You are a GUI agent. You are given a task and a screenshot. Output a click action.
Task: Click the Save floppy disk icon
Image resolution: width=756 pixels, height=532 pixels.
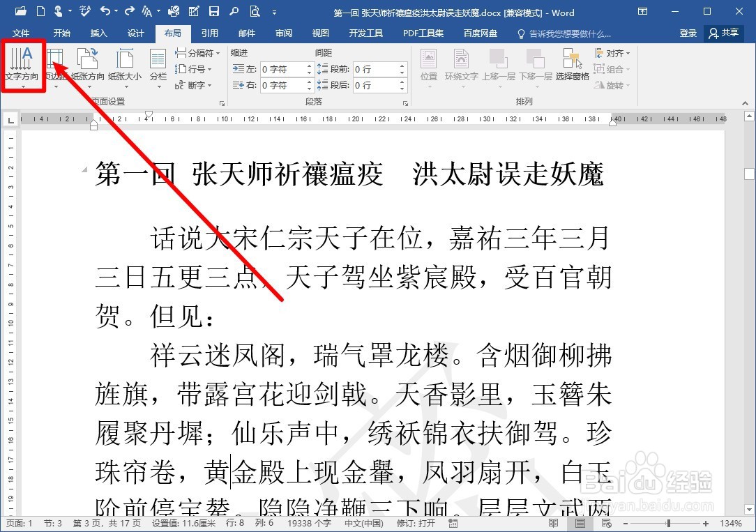click(214, 11)
